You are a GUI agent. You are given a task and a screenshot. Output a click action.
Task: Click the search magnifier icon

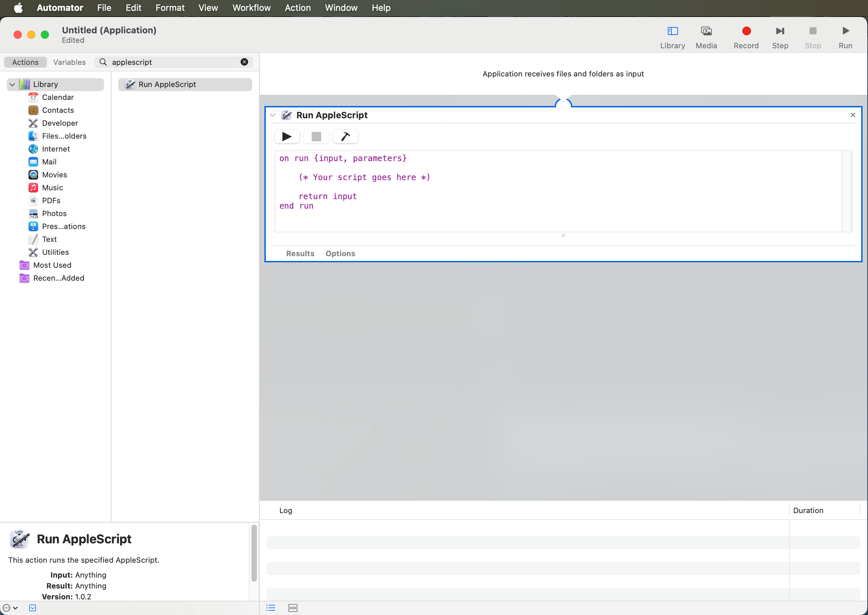pos(103,62)
